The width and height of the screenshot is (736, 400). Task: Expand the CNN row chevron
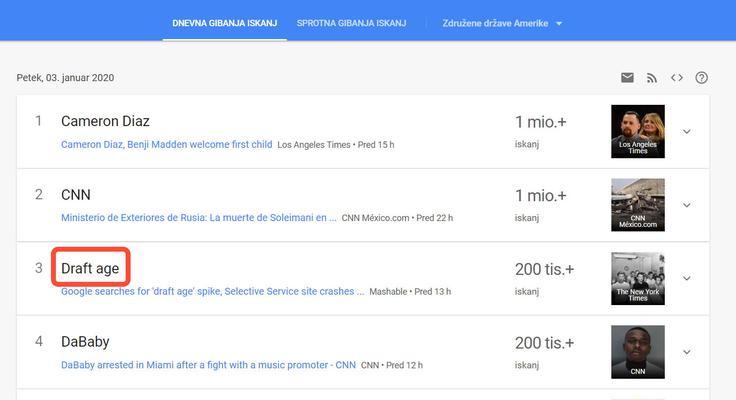tap(686, 205)
